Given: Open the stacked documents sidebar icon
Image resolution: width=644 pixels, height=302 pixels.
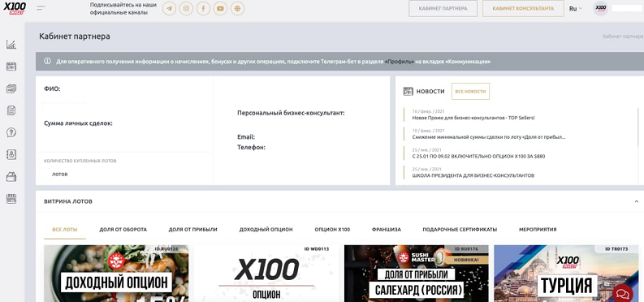Looking at the screenshot, I should coord(11,88).
